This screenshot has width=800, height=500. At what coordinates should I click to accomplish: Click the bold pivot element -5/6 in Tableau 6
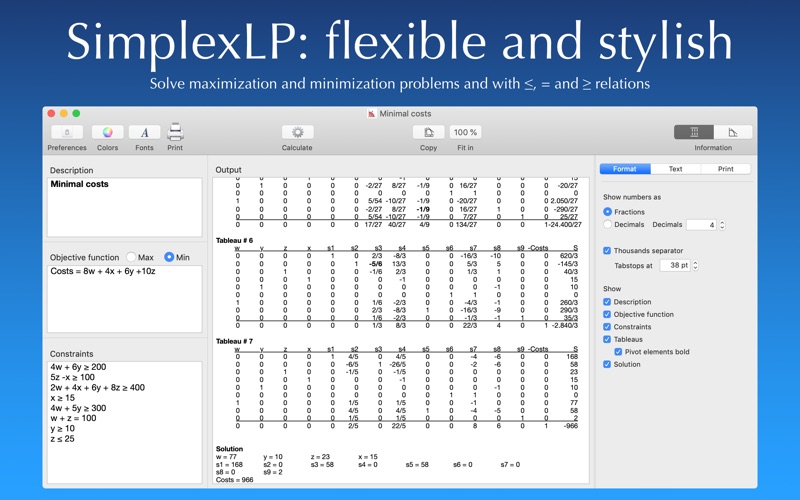(375, 264)
